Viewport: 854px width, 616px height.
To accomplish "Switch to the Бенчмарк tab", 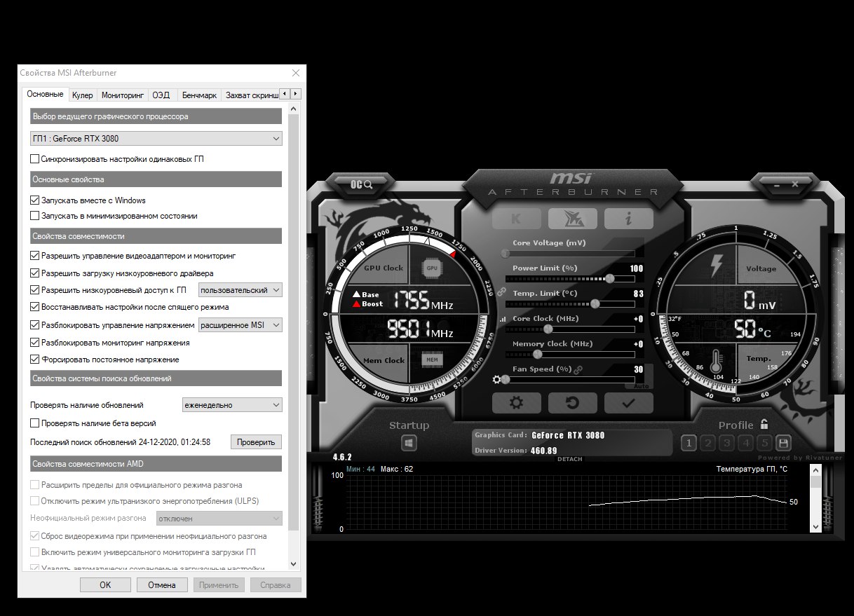I will point(199,95).
